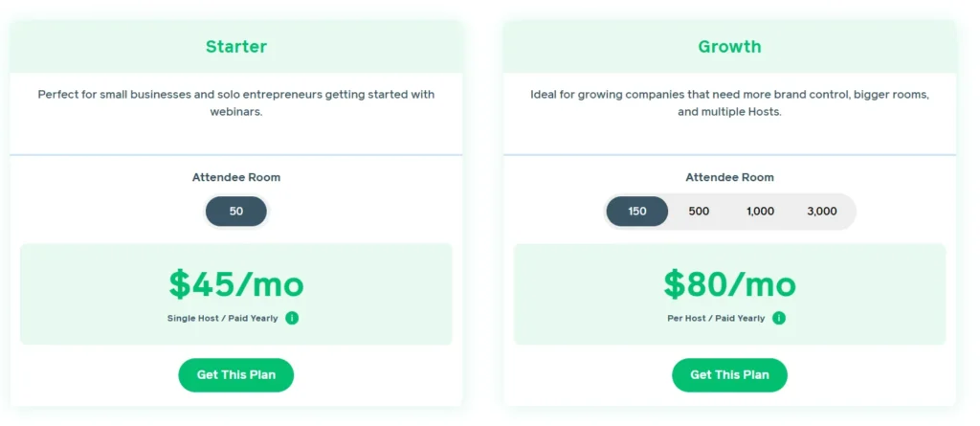This screenshot has height=426, width=980.
Task: Click the Growth plan heading
Action: pyautogui.click(x=729, y=46)
